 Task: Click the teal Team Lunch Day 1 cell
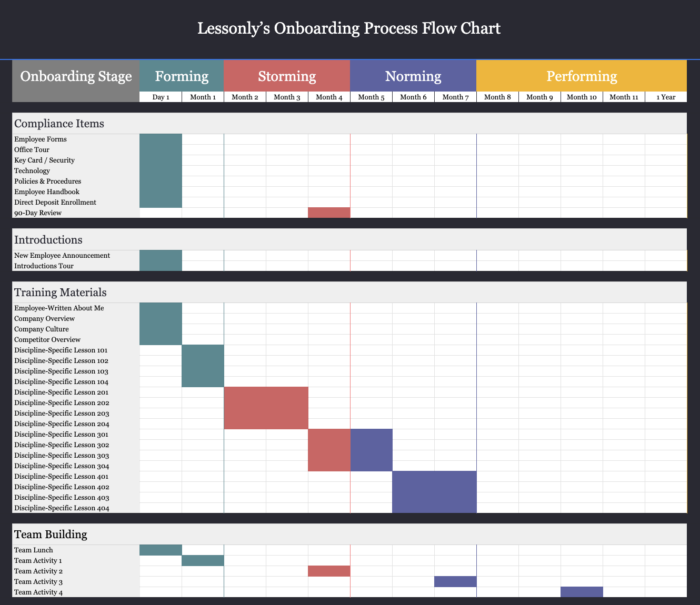pyautogui.click(x=161, y=550)
